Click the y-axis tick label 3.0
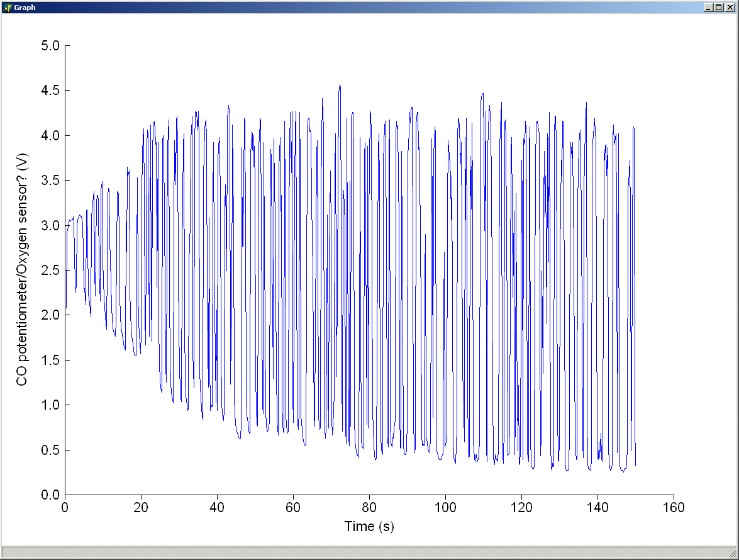The image size is (739, 560). pos(50,225)
